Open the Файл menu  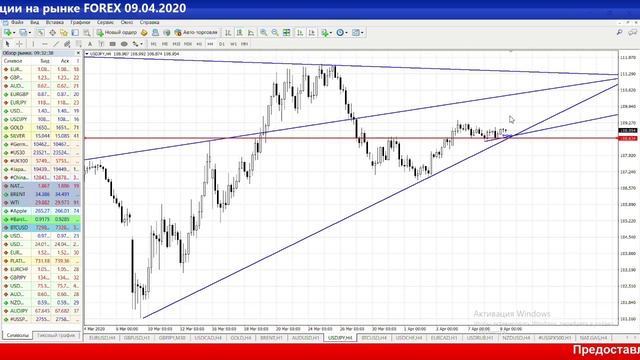click(x=17, y=22)
